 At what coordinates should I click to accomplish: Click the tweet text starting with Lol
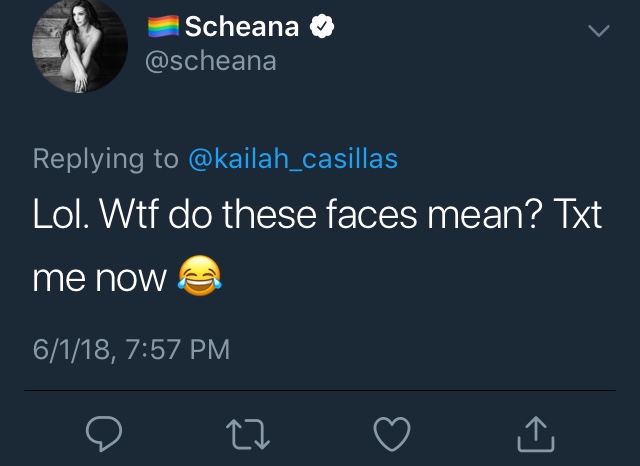317,246
